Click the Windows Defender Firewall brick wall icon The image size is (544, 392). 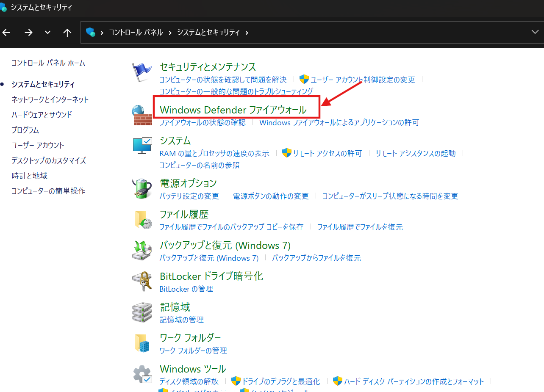click(x=142, y=115)
